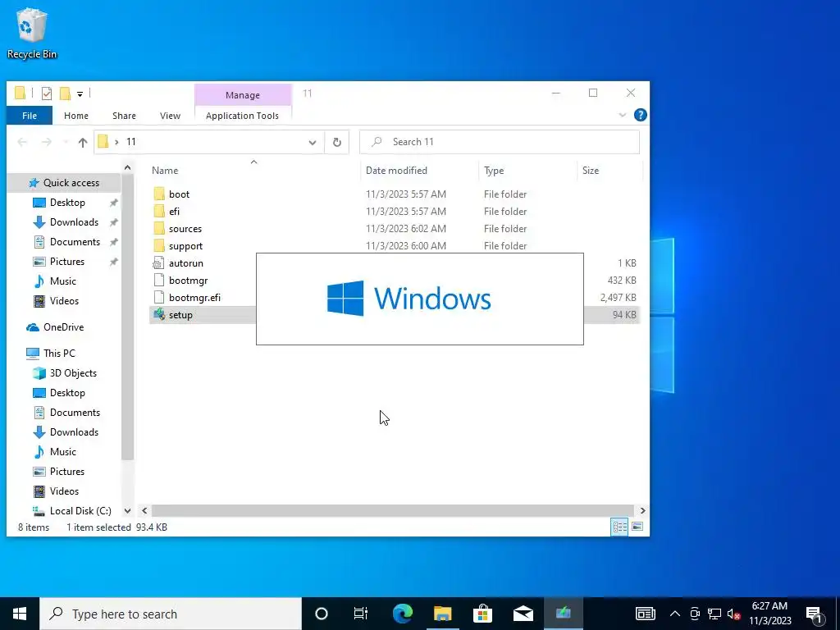Viewport: 840px width, 630px height.
Task: Expand the ribbon with the chevron
Action: 623,115
